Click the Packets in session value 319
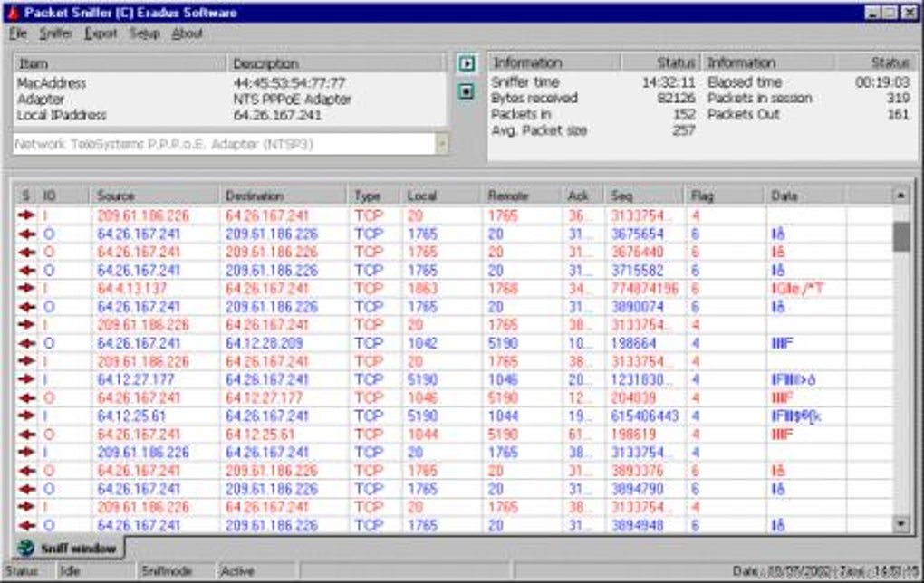 tap(898, 98)
